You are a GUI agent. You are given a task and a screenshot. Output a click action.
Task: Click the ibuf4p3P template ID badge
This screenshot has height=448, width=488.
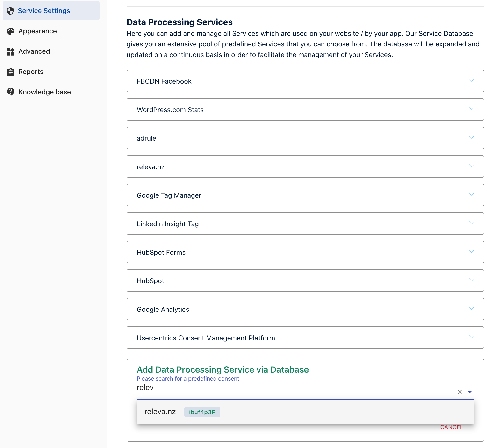(x=202, y=412)
